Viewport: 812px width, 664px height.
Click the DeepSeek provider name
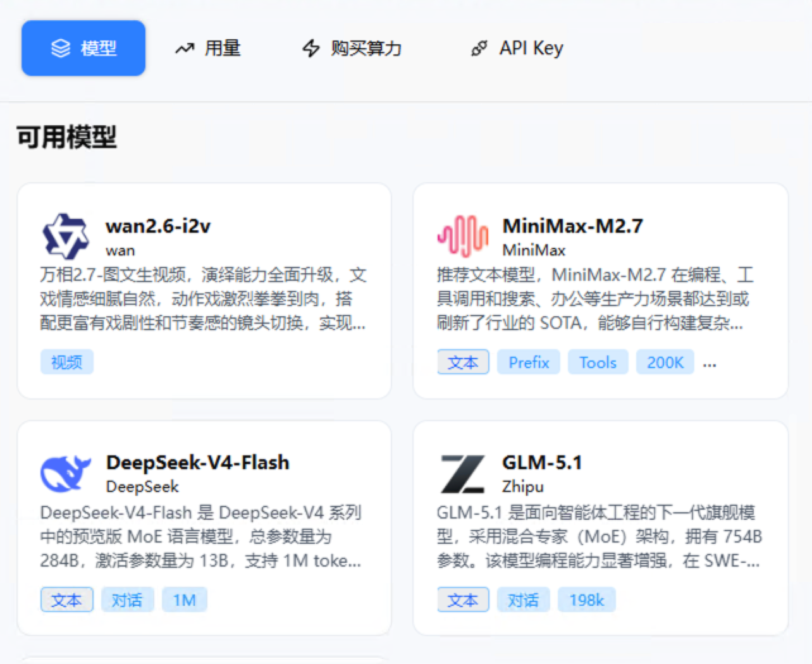(x=142, y=487)
